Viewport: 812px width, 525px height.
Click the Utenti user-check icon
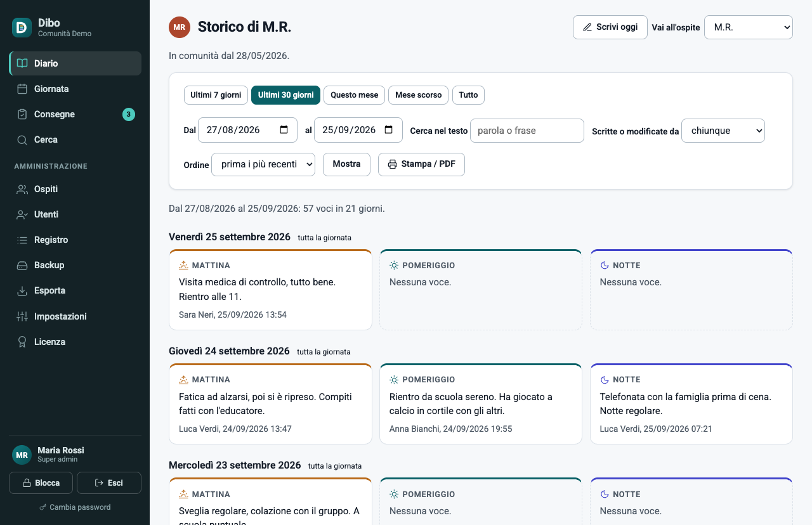[x=22, y=214]
